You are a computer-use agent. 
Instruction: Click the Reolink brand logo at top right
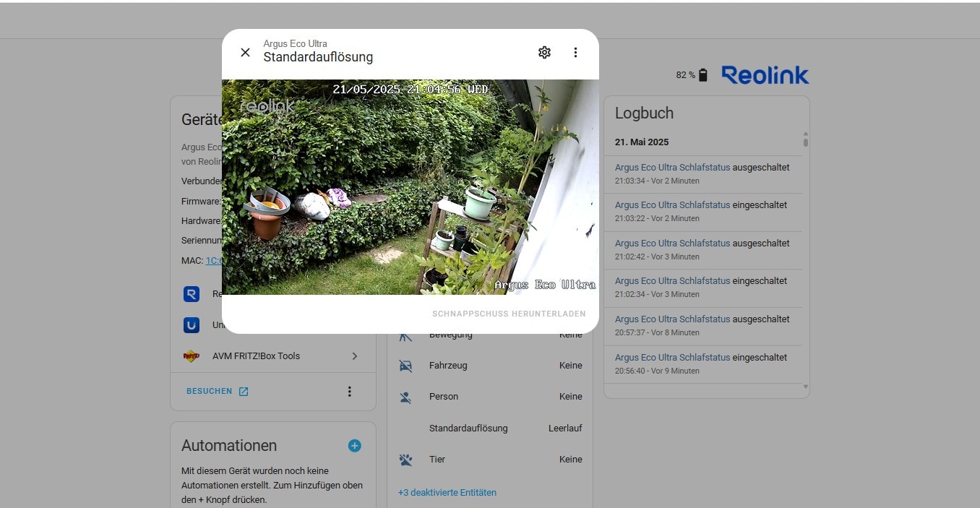[765, 75]
